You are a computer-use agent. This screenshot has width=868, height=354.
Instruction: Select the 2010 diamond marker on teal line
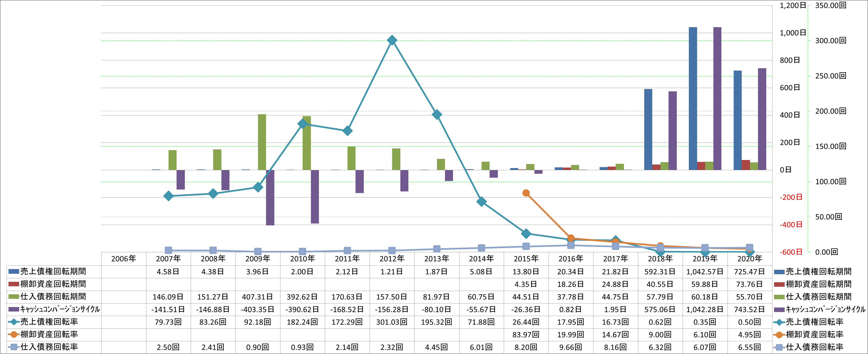[x=303, y=124]
